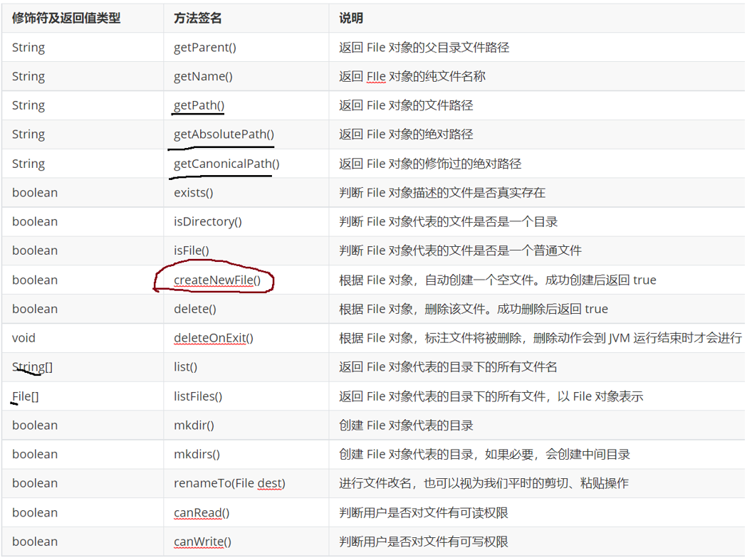Click description 创建 File 对象代表的目录 for mkdir()
Viewport: 752px width, 560px height.
click(x=406, y=426)
